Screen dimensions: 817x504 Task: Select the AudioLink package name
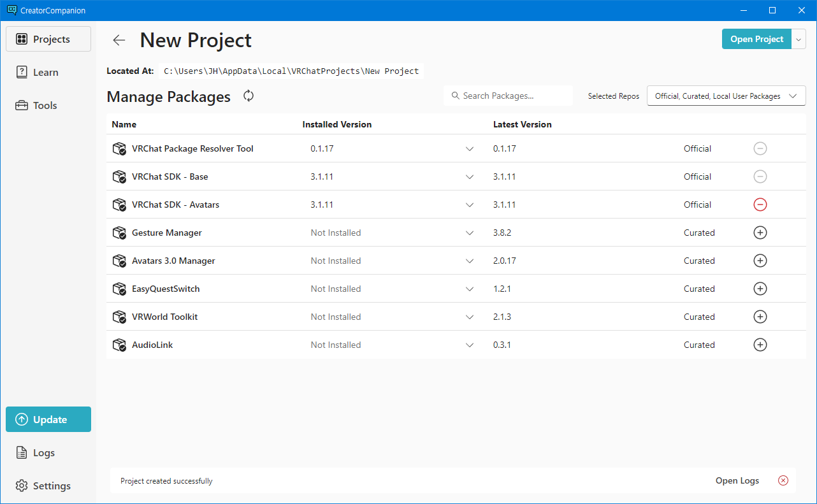coord(152,345)
